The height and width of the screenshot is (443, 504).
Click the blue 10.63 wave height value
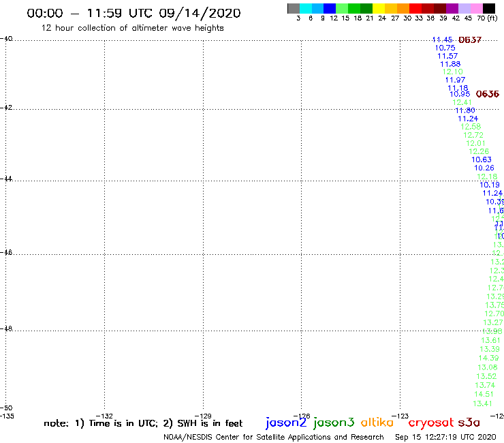point(482,159)
